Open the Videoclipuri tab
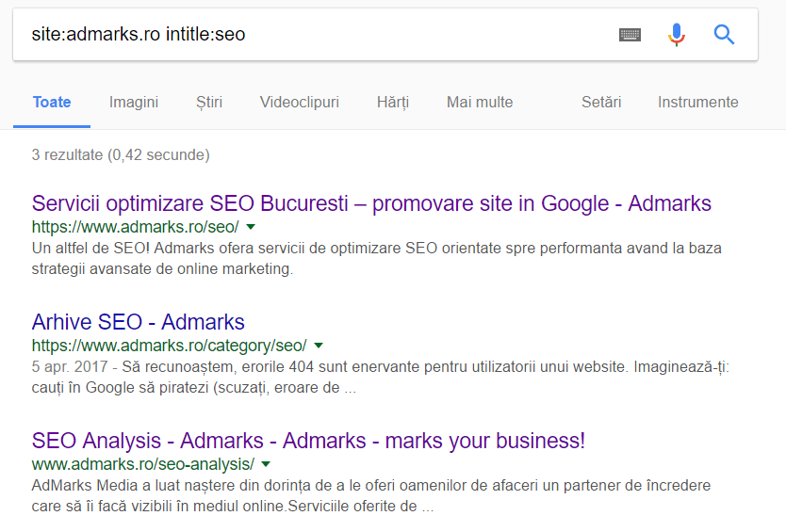 300,103
